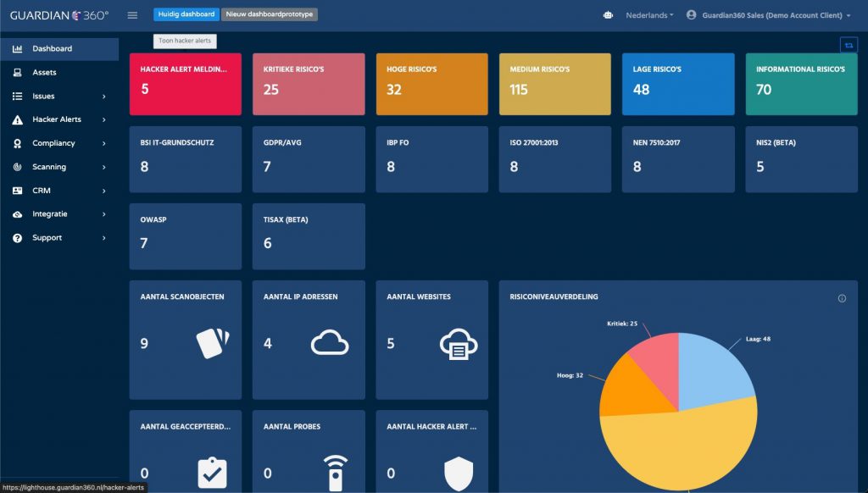The width and height of the screenshot is (868, 493).
Task: Switch to Nieuw dashboardprototype tab
Action: [x=269, y=14]
